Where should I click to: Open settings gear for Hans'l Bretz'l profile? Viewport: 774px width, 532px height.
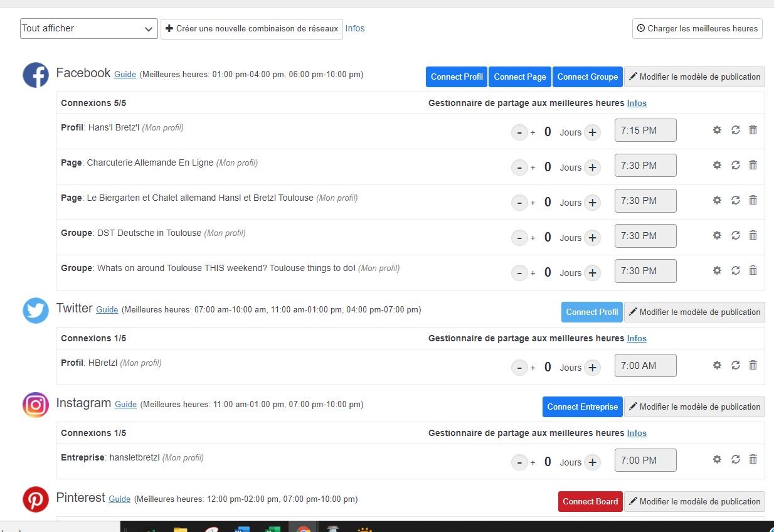pyautogui.click(x=717, y=130)
